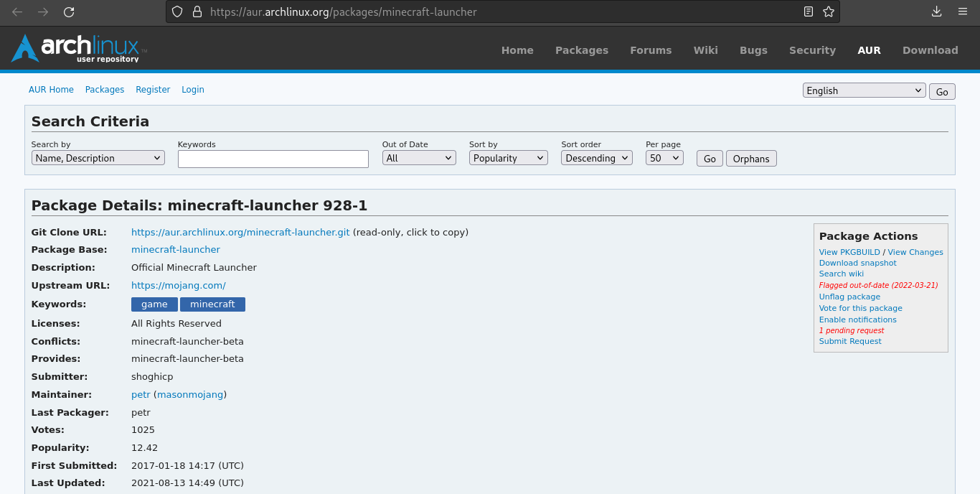Open the Home navigation item
This screenshot has width=980, height=494.
pos(517,50)
